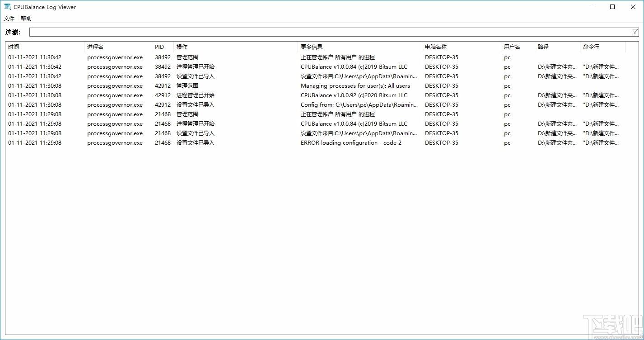
Task: Maximize the Log Viewer window
Action: [x=612, y=7]
